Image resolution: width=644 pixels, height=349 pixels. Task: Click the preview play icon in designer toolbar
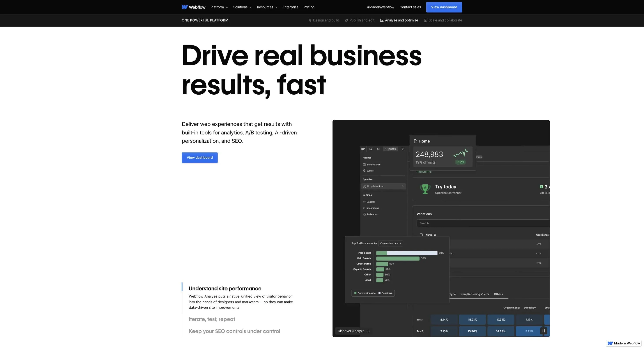click(x=403, y=149)
